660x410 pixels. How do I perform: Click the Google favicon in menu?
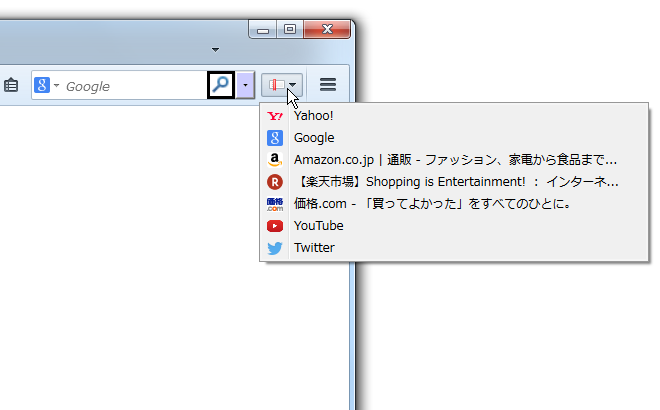click(275, 138)
